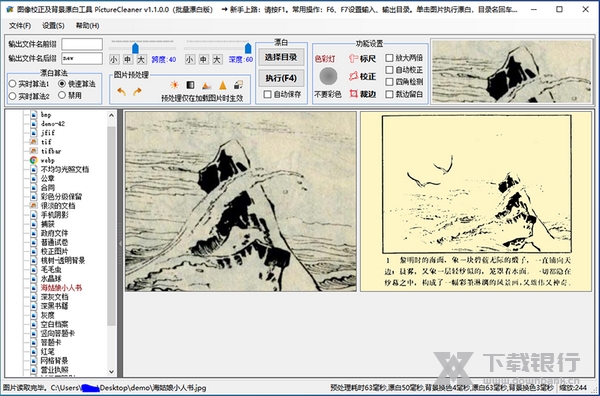The width and height of the screenshot is (600, 396).
Task: Click the 中 button beside 跨度:40
Action: 127,59
